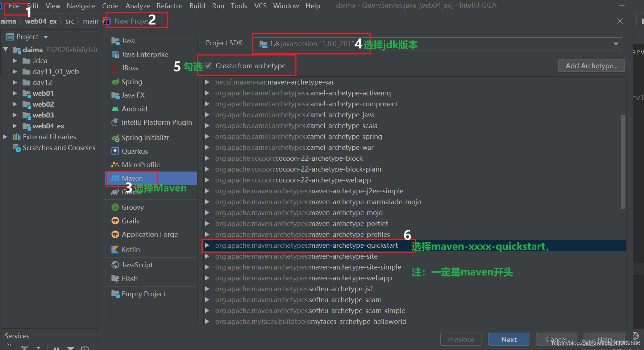This screenshot has width=644, height=350.
Task: Select day11_01_web folder in tree
Action: tap(55, 71)
